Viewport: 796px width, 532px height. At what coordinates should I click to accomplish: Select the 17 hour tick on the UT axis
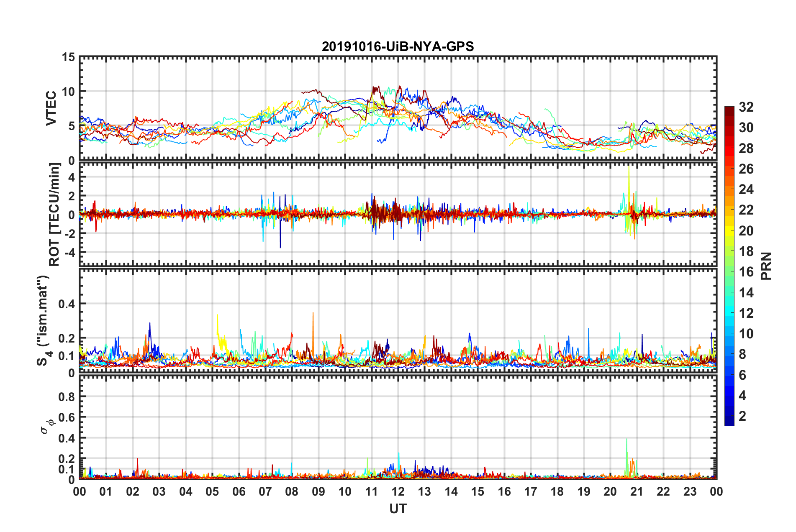click(531, 491)
